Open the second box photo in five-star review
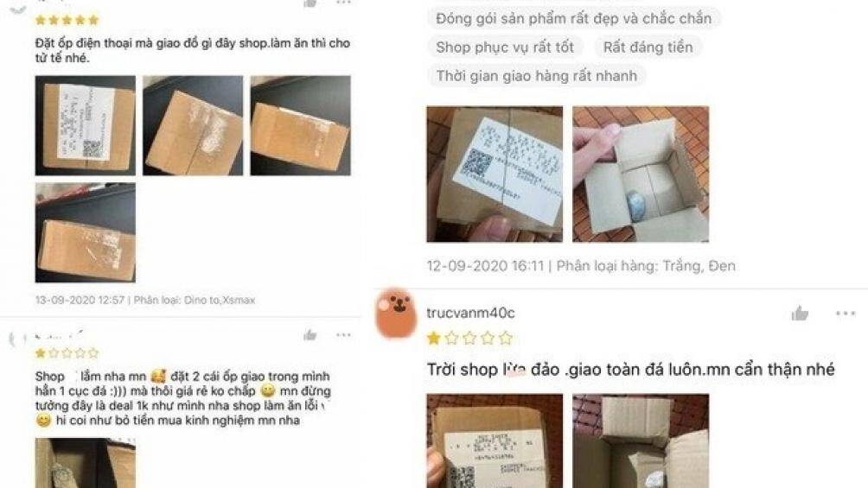This screenshot has height=488, width=868. tap(193, 125)
